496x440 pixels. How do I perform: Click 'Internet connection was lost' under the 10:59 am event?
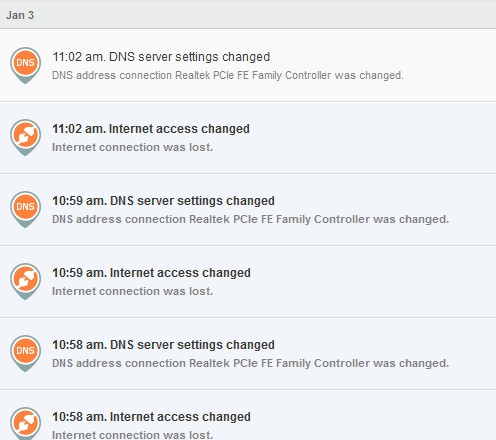click(x=132, y=291)
